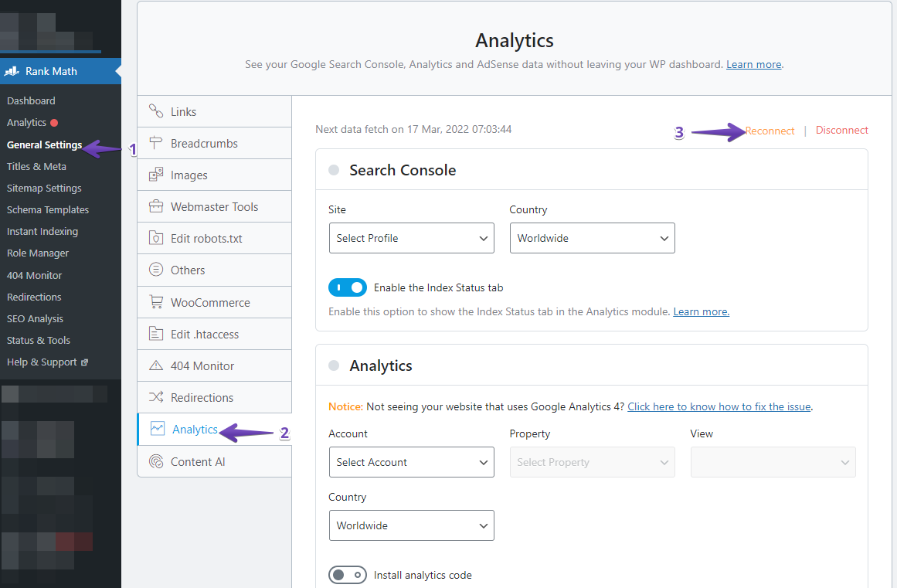Click the Breadcrumbs signpost icon
897x588 pixels.
(x=156, y=143)
